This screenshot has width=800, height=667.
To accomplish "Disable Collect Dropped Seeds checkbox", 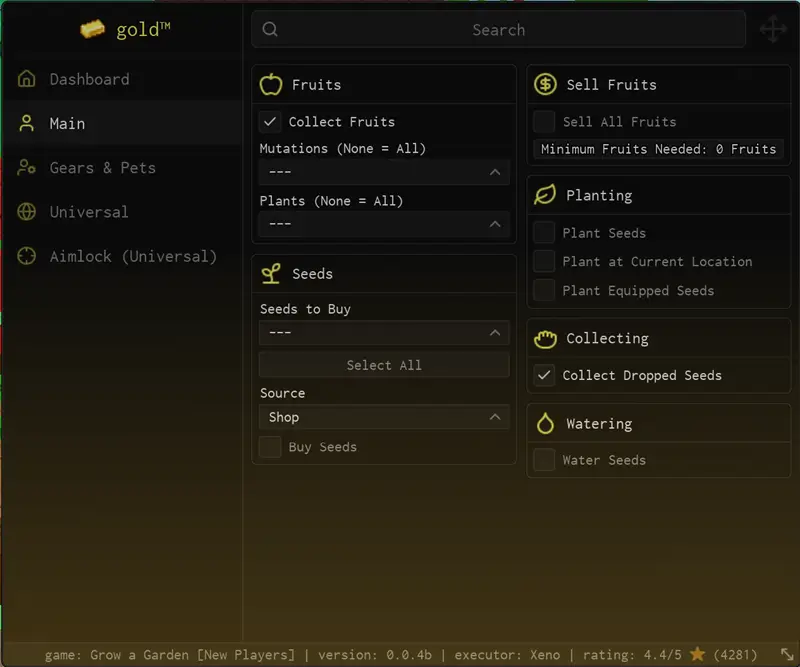I will coord(544,375).
